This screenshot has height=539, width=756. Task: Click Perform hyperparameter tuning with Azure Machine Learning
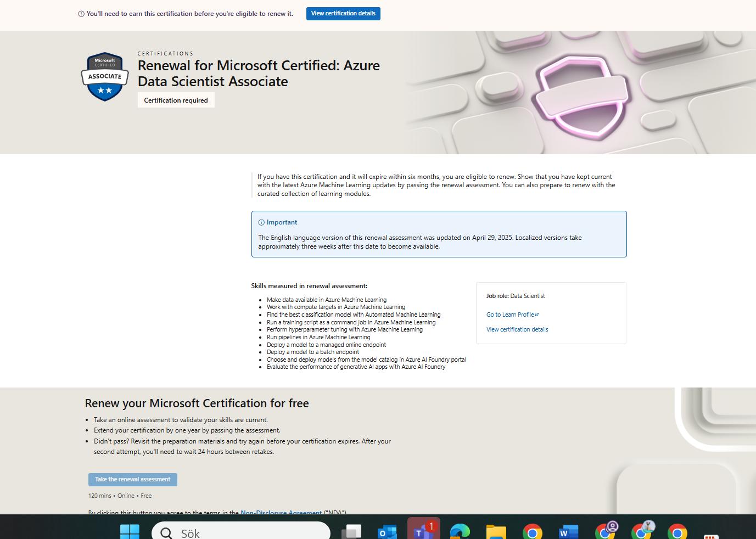pyautogui.click(x=345, y=329)
